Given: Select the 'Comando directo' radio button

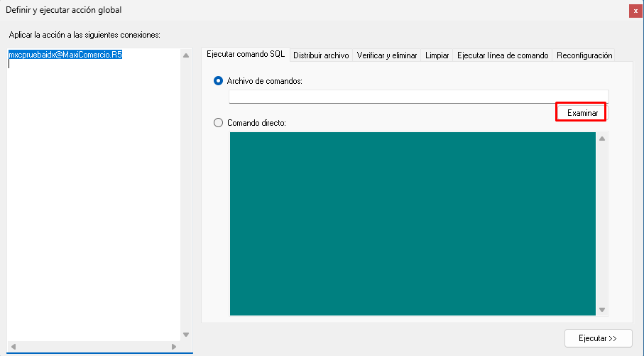Looking at the screenshot, I should coord(219,123).
